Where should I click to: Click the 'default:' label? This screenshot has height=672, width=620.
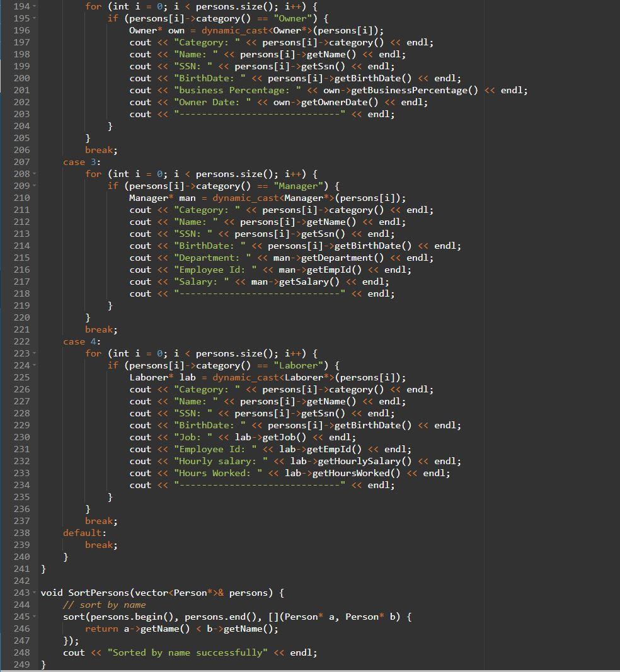point(85,533)
